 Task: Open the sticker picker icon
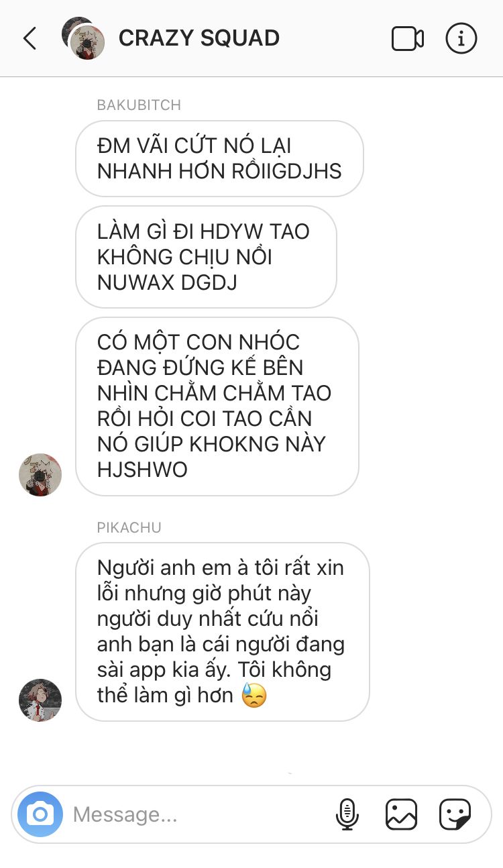click(455, 814)
